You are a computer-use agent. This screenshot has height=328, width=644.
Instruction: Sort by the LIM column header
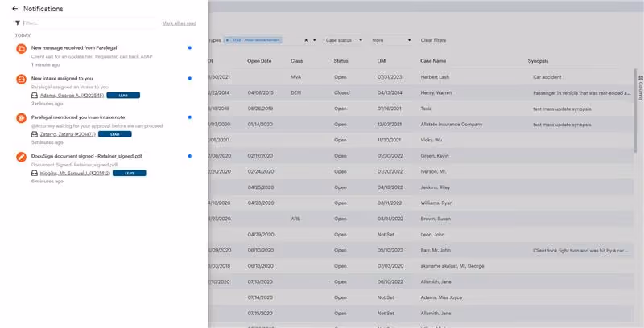coord(381,61)
